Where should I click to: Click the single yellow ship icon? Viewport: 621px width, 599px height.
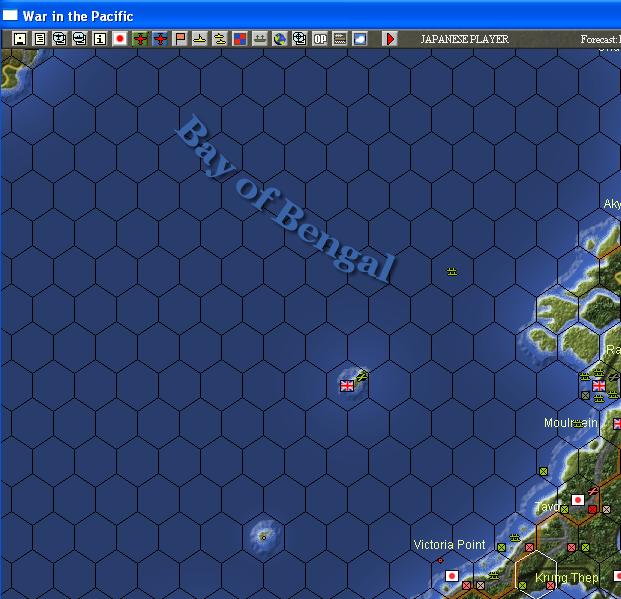click(200, 39)
